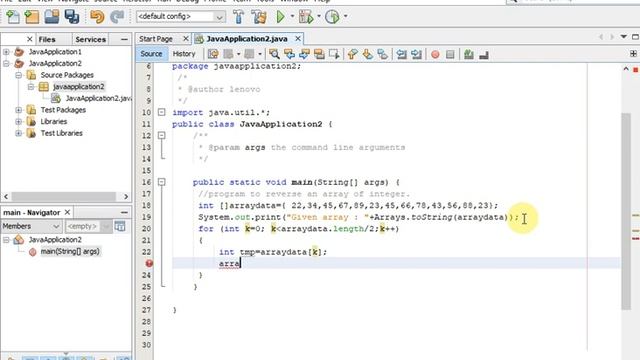Select the javaapplication2 package
This screenshot has width=640, height=360.
(78, 87)
